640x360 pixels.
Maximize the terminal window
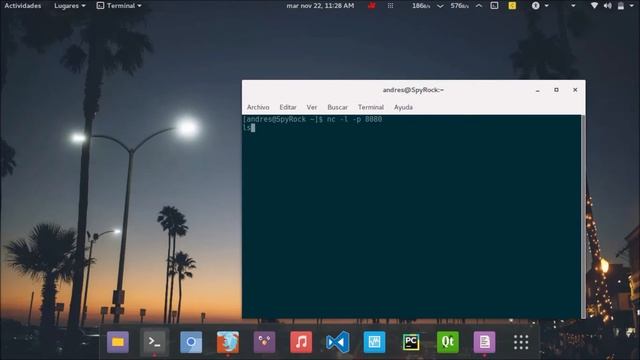(556, 90)
